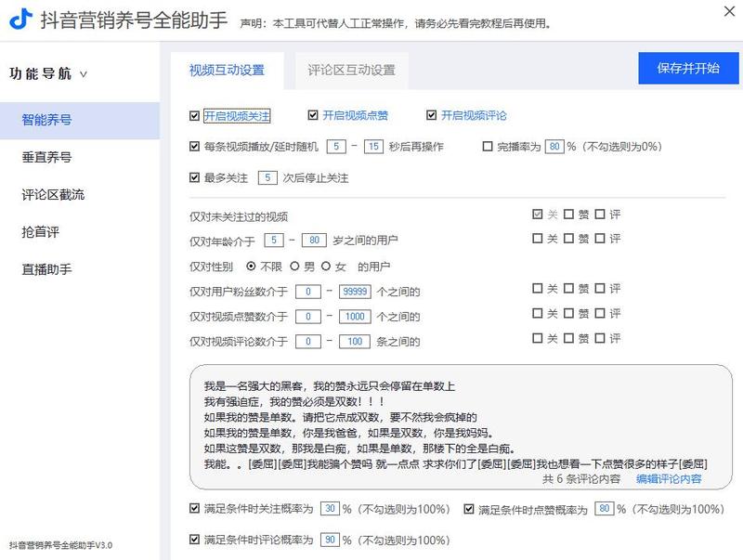The image size is (743, 560).
Task: Select 直播助手 in the sidebar
Action: tap(46, 269)
